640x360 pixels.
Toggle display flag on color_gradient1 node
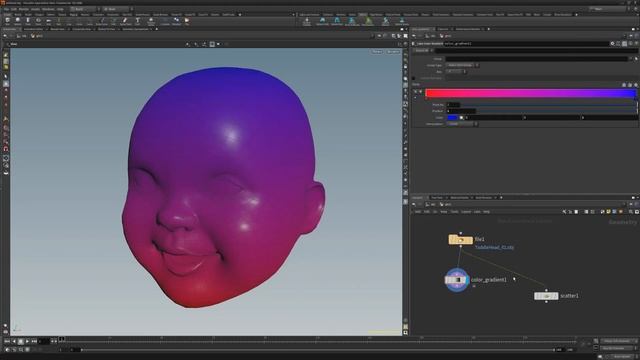click(466, 280)
